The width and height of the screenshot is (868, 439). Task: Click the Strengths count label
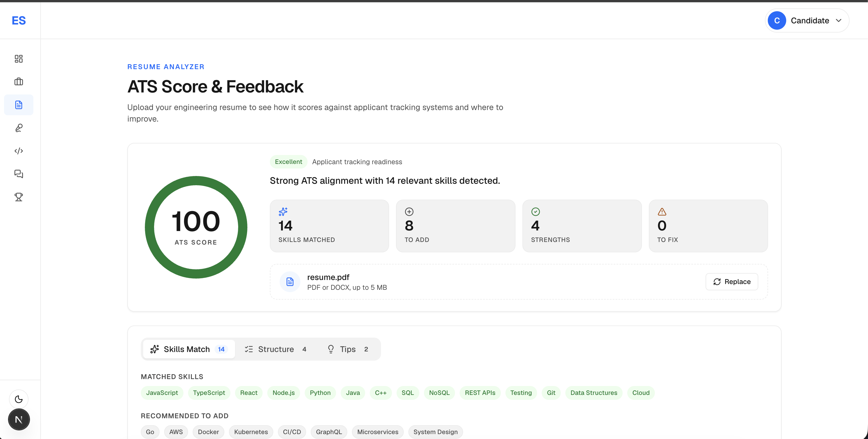(550, 240)
